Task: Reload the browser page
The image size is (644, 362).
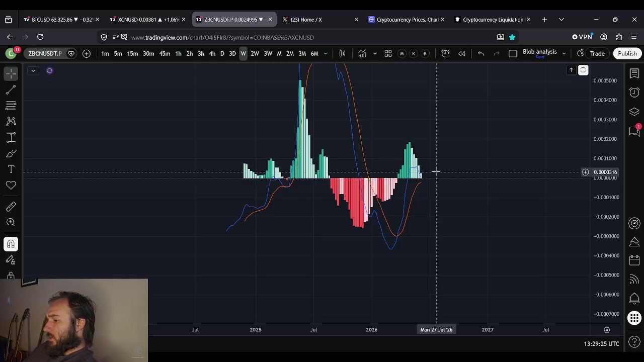Action: tap(40, 37)
